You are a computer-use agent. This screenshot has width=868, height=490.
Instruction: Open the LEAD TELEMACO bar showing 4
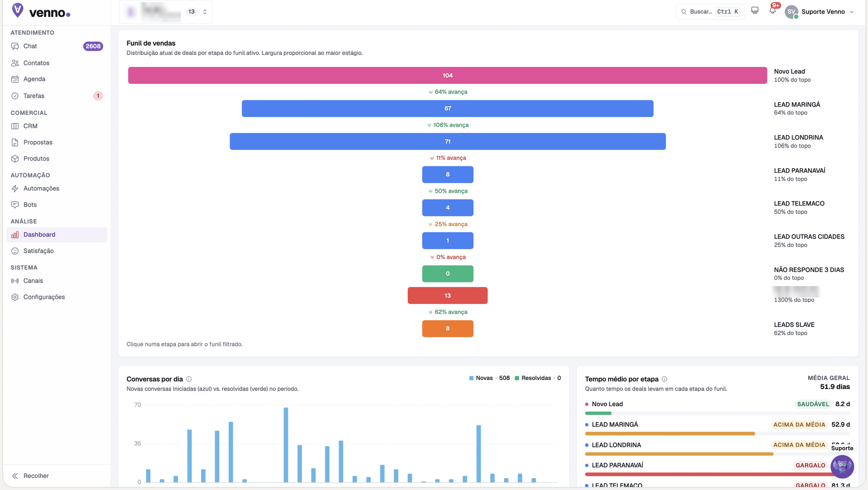[448, 208]
